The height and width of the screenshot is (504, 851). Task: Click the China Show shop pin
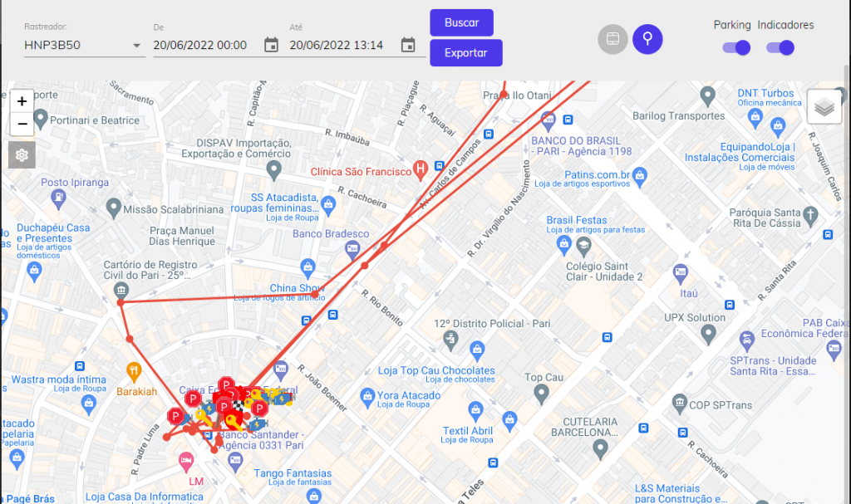(307, 267)
